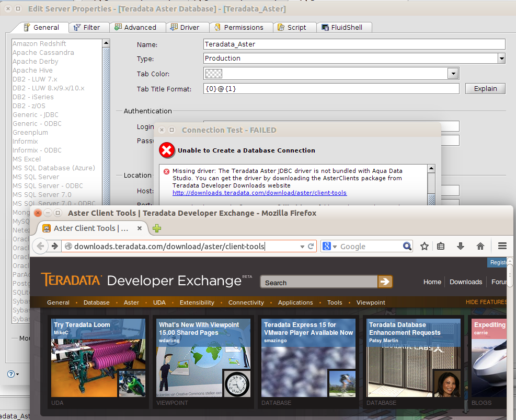Open What's New With Viewpoint thumbnail
516x420 pixels.
(x=203, y=357)
